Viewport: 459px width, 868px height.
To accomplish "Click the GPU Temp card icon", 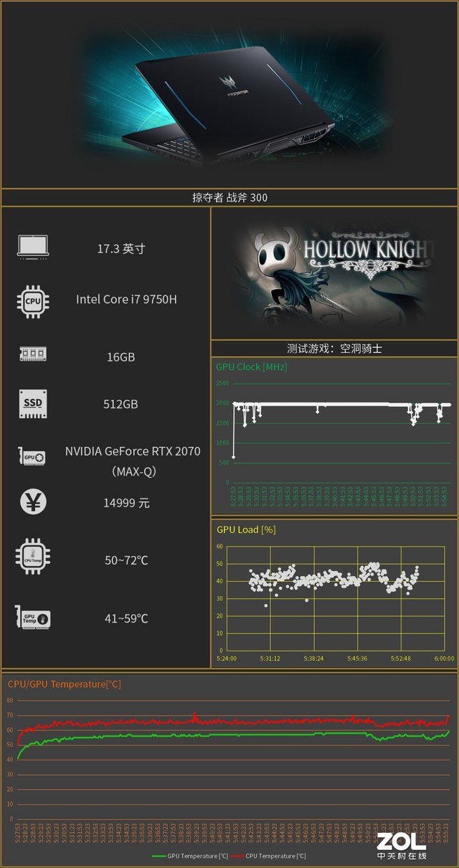I will 32,618.
